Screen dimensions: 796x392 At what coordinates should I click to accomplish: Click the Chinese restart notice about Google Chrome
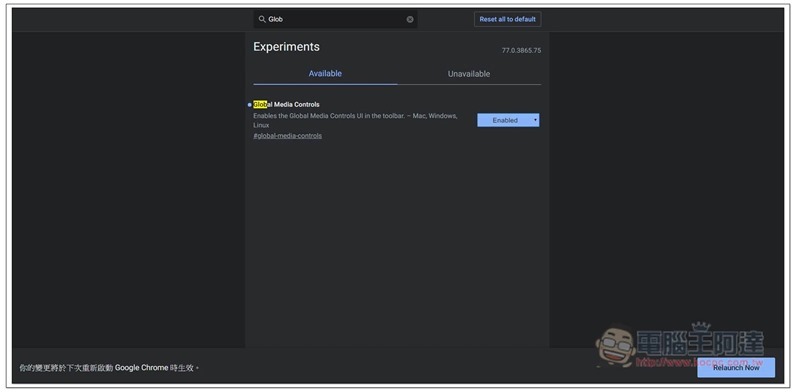coord(109,368)
